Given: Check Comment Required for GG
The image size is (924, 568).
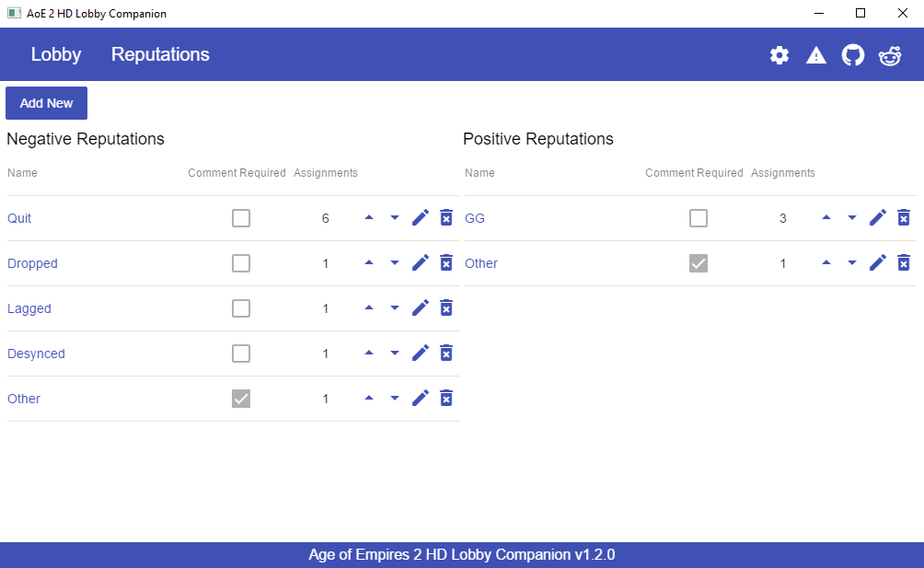Looking at the screenshot, I should (699, 218).
